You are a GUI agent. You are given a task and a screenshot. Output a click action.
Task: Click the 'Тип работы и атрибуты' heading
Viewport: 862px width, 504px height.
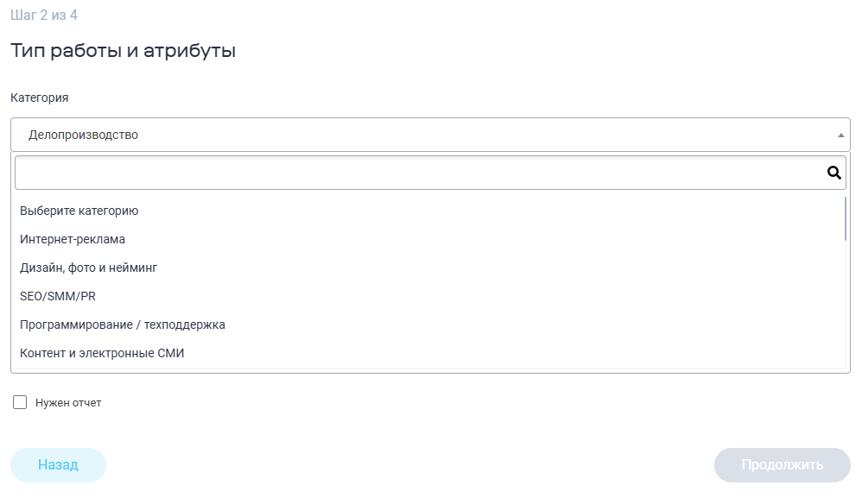(x=124, y=51)
